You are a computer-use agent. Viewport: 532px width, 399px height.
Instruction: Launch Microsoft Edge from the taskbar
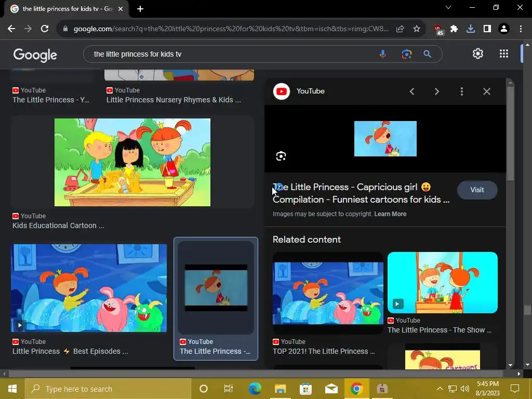click(x=255, y=389)
